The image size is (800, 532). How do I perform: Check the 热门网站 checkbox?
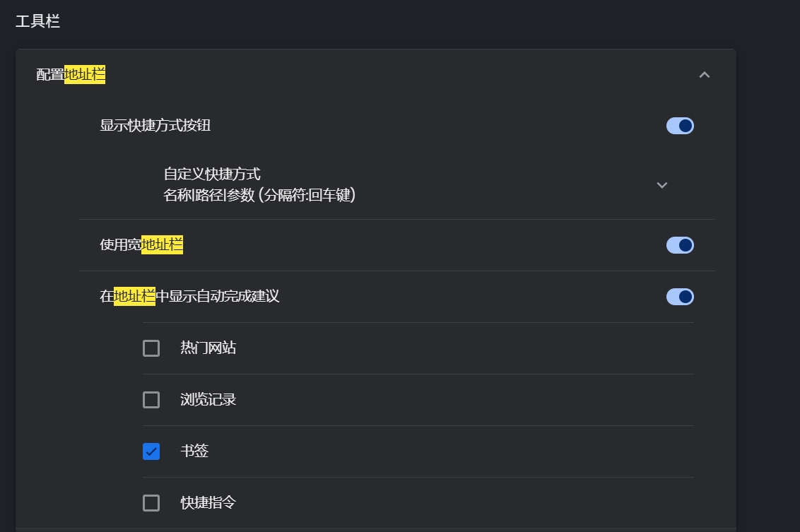coord(151,348)
